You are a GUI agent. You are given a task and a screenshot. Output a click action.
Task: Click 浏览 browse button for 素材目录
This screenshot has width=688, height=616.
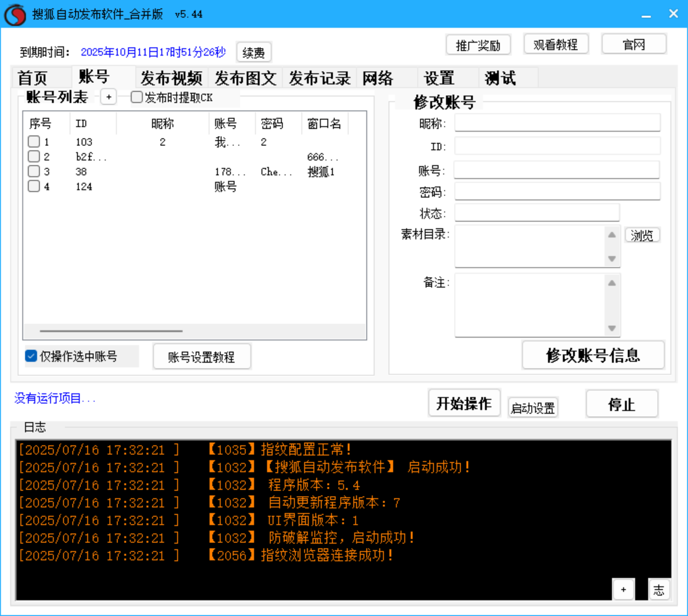tap(642, 236)
